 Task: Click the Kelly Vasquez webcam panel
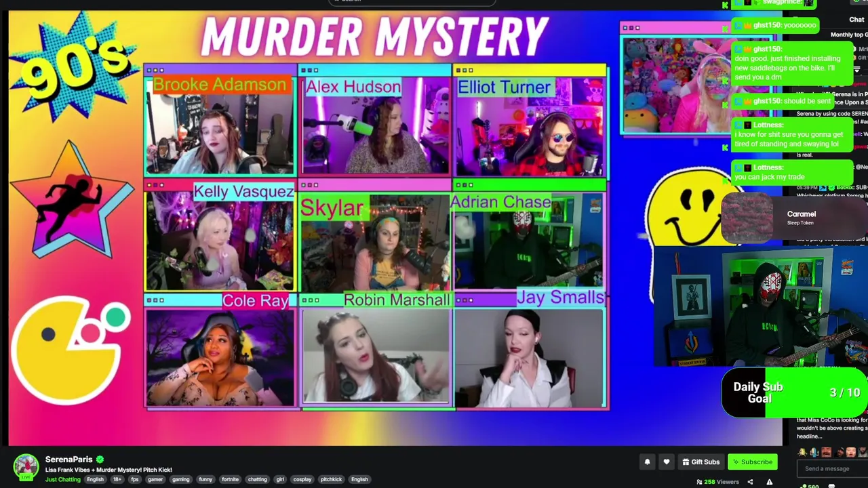tap(220, 237)
